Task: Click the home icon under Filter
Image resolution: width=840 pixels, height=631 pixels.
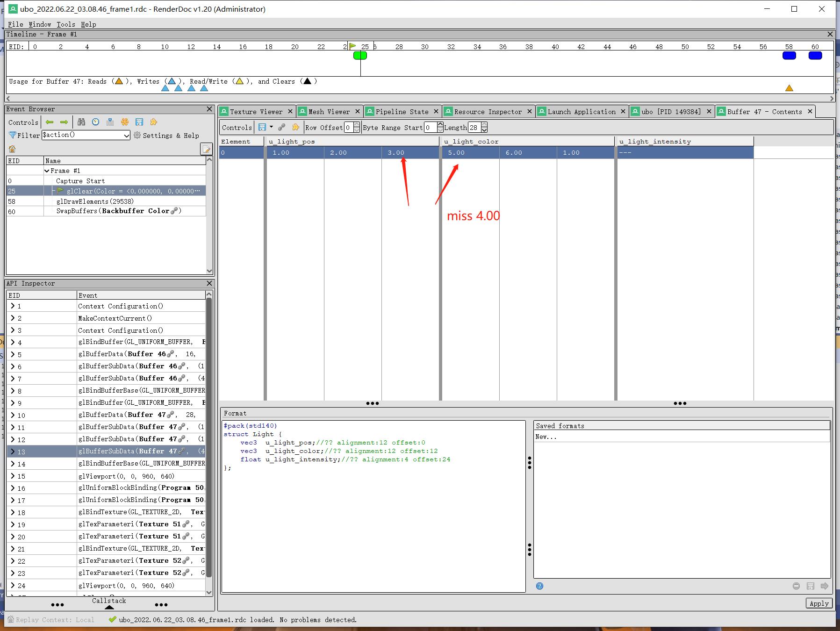Action: tap(12, 149)
